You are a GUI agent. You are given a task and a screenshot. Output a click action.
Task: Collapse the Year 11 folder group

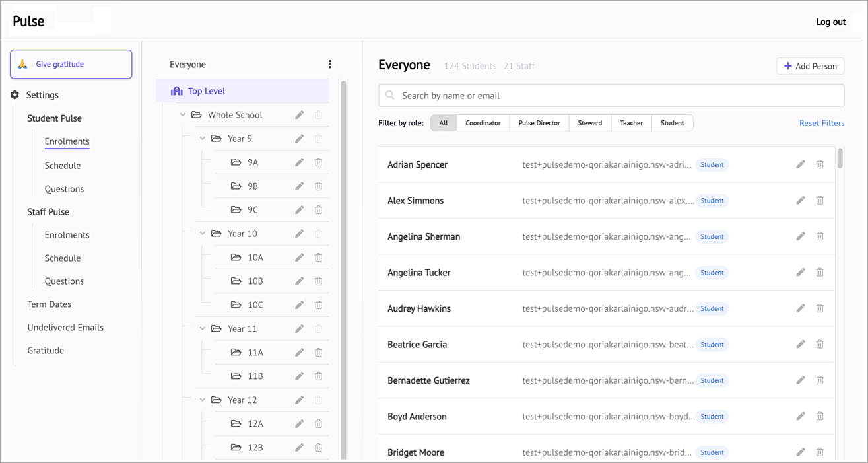[203, 329]
